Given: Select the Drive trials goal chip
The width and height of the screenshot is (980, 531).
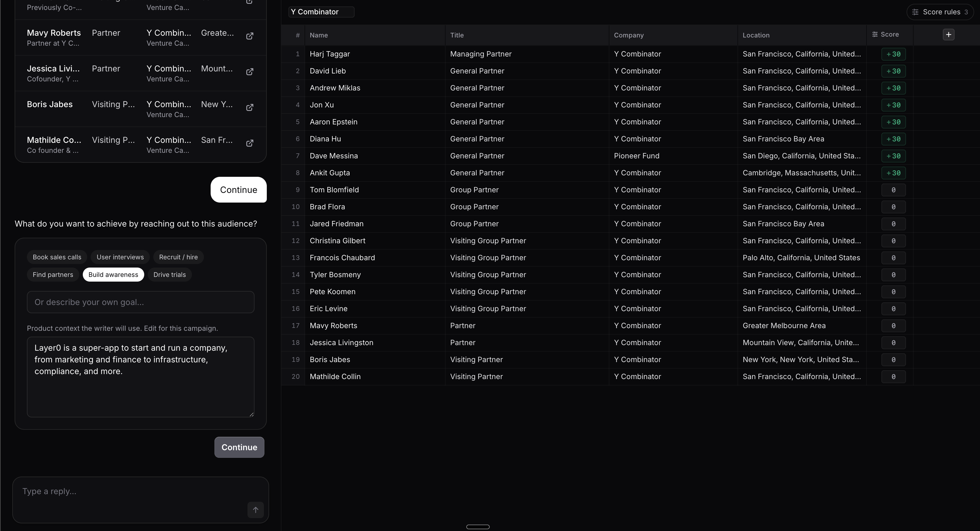Looking at the screenshot, I should (170, 275).
